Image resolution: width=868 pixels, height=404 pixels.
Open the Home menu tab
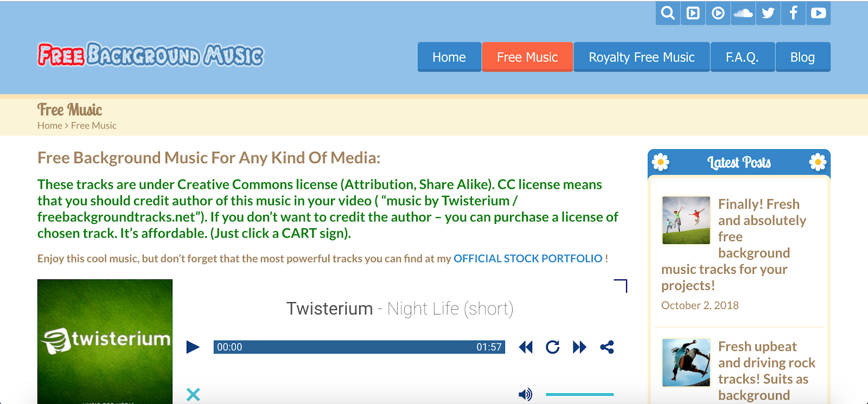point(449,57)
